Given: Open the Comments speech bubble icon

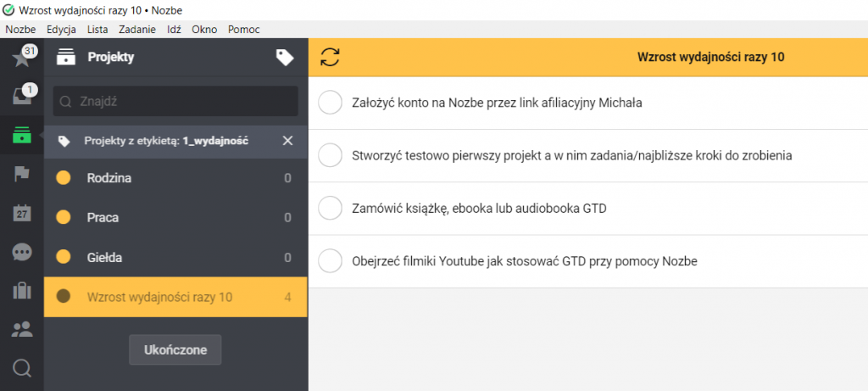Looking at the screenshot, I should point(21,252).
